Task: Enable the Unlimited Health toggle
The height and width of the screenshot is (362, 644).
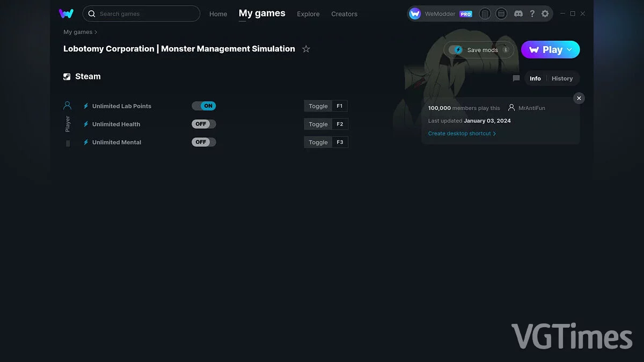Action: coord(204,124)
